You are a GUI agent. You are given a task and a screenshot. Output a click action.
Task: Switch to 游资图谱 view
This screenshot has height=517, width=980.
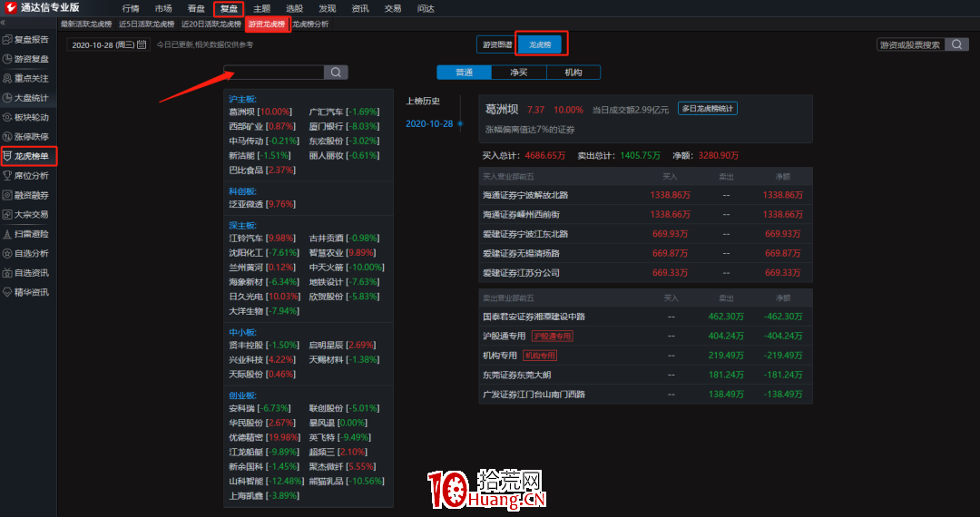point(497,45)
